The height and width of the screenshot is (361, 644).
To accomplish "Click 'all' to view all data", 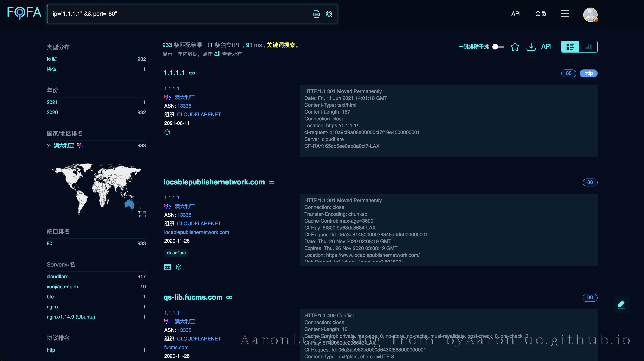I will 217,54.
